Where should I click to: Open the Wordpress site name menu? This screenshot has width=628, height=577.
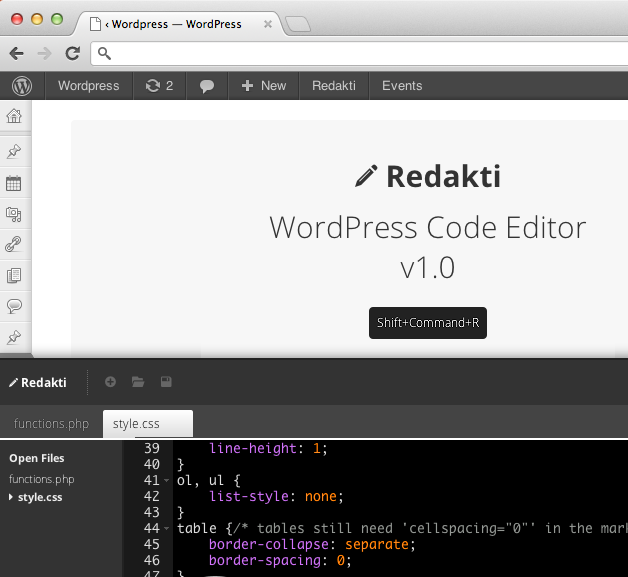tap(89, 86)
